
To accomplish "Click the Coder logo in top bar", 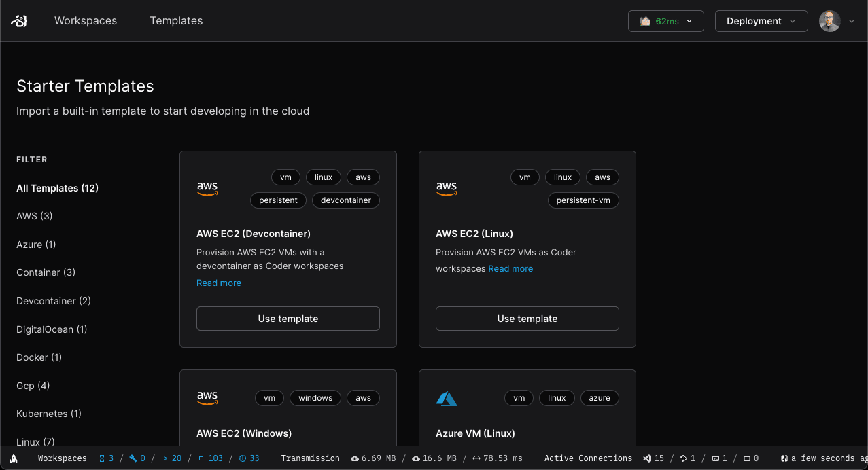I will coord(18,21).
